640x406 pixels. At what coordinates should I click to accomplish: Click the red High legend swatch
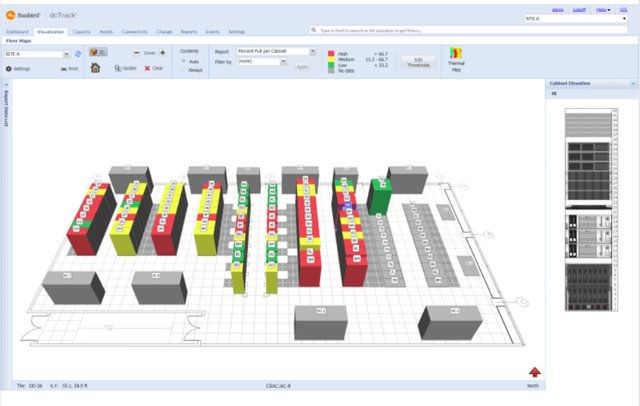[331, 53]
